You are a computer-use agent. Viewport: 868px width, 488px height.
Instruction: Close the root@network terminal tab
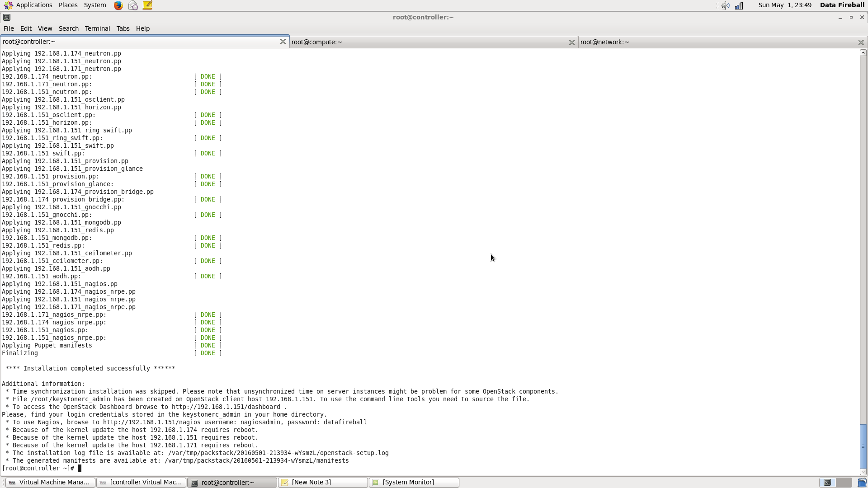(x=861, y=42)
